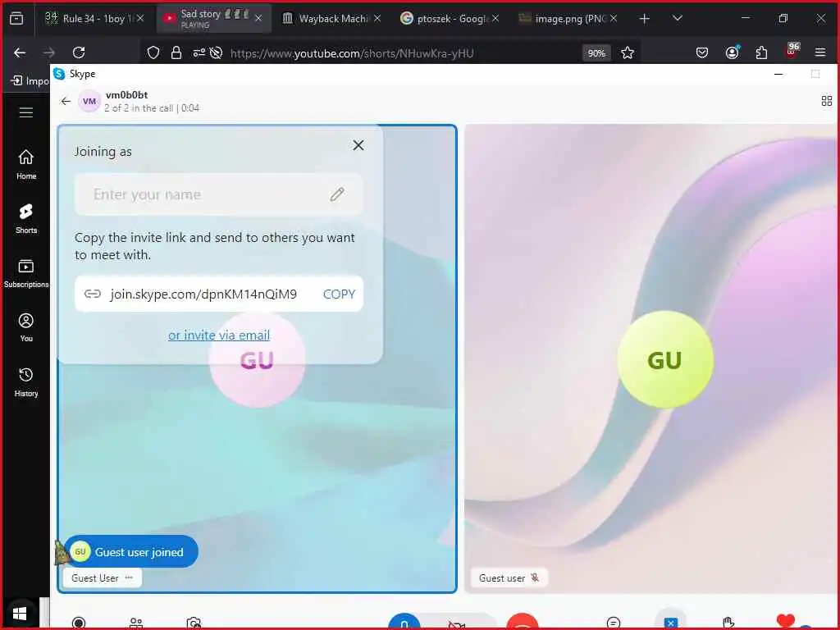Select the pink GU avatar in left tile
840x630 pixels.
point(257,360)
